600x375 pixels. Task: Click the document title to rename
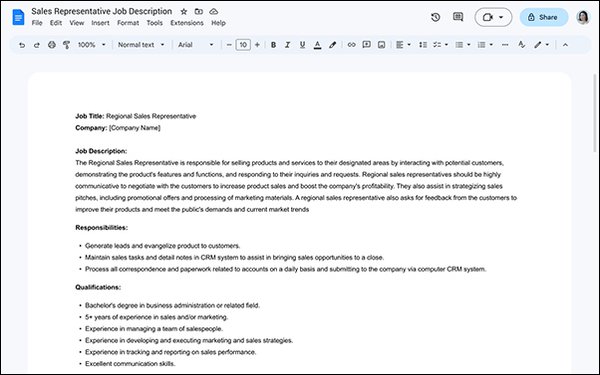pos(101,11)
